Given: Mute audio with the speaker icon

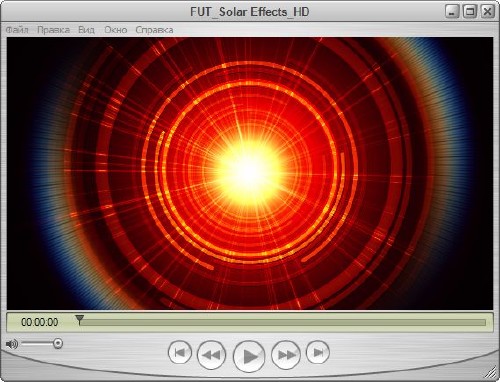Looking at the screenshot, I should [12, 344].
